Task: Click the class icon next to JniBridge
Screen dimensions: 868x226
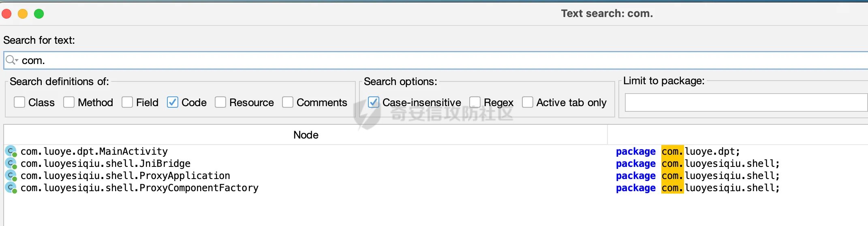Action: 11,164
